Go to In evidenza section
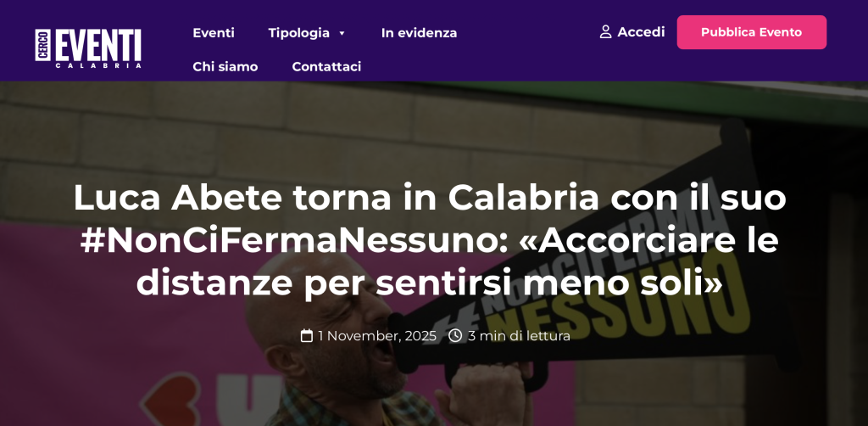This screenshot has width=868, height=426. coord(419,33)
